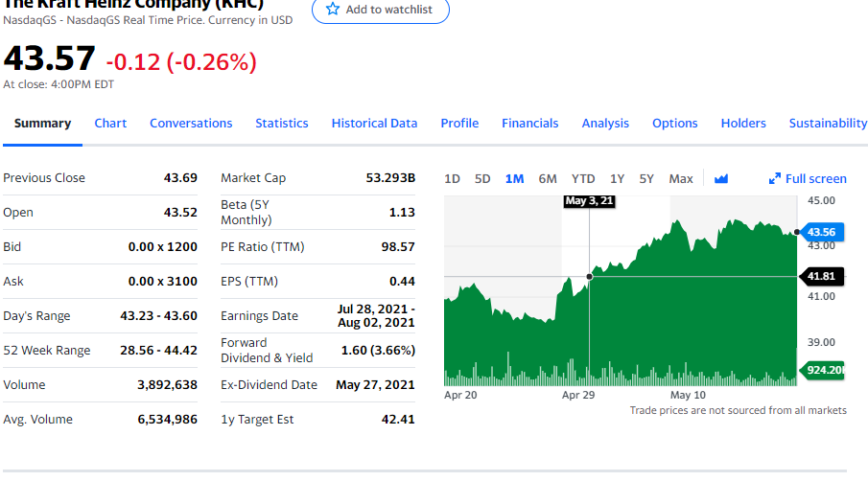Screen dimensions: 868x481
Task: Click the Bid value 0.00 x 1200
Action: [163, 246]
